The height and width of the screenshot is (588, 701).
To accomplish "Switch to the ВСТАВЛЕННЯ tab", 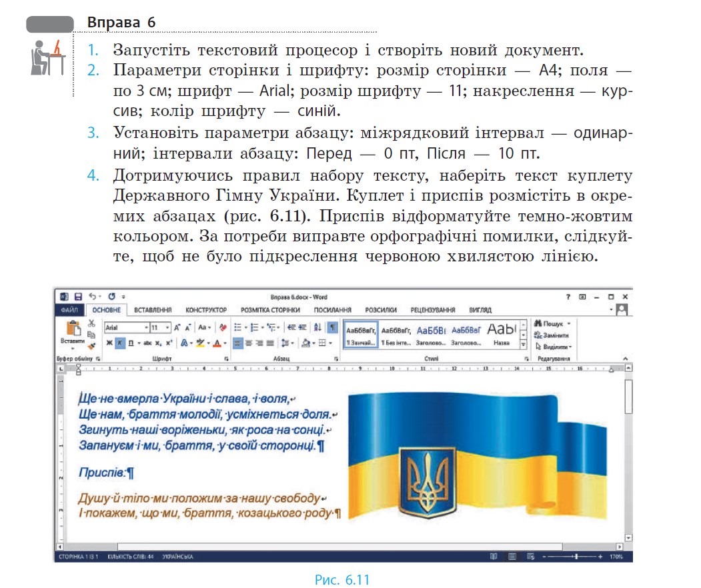I will [153, 310].
